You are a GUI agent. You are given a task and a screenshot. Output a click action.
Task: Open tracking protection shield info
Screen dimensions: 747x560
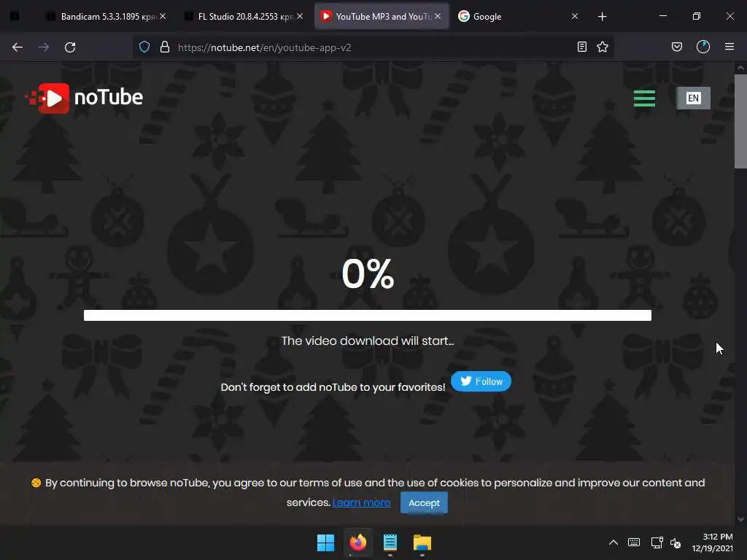tap(144, 47)
